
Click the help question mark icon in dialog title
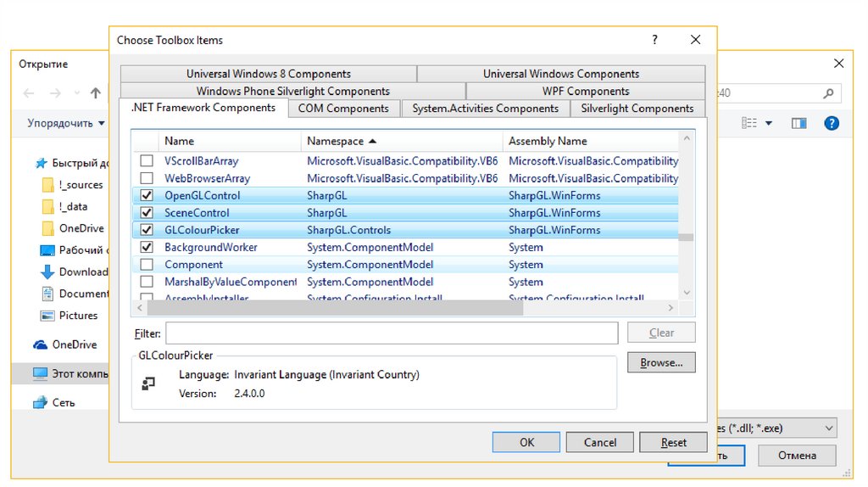(x=654, y=40)
